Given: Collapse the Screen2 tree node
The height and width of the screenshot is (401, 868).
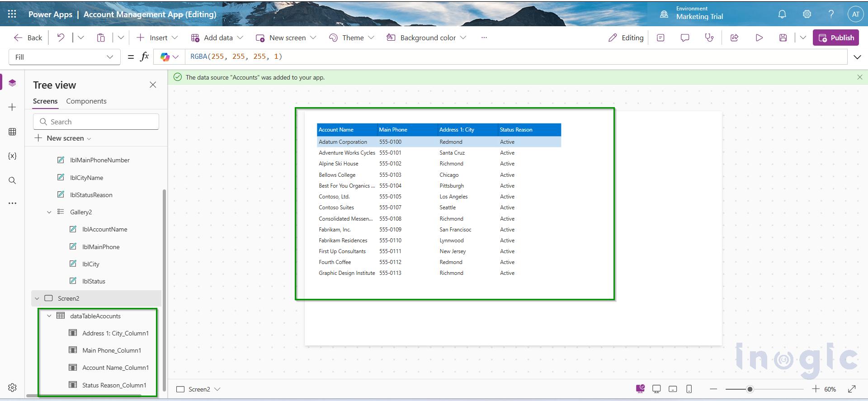Looking at the screenshot, I should pos(37,298).
